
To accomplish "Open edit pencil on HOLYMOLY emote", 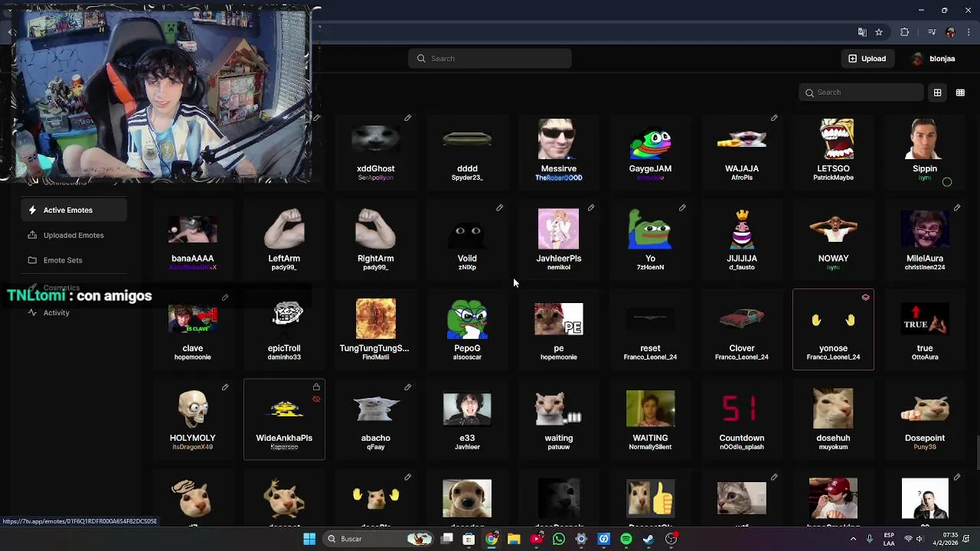I will point(225,387).
